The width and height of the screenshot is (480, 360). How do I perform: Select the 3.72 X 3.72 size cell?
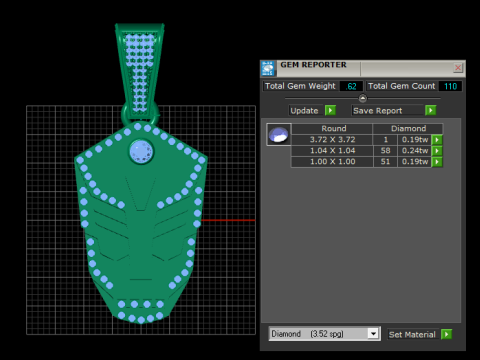(x=332, y=140)
